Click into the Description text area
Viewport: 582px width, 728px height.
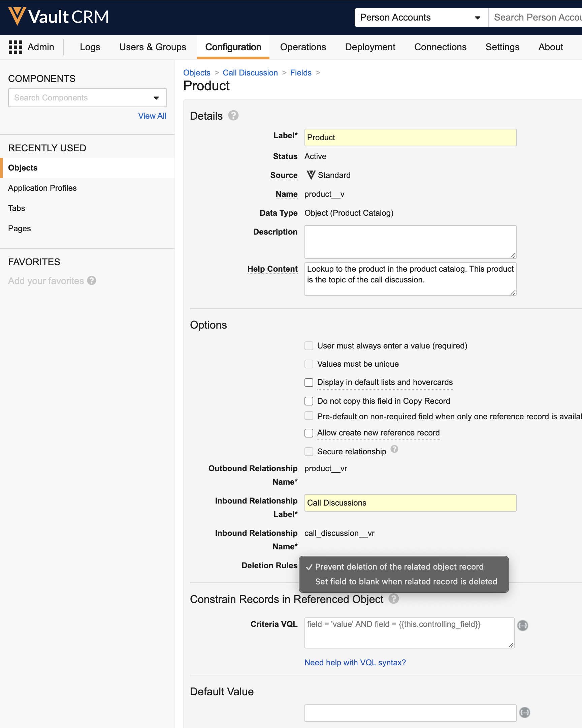point(410,242)
